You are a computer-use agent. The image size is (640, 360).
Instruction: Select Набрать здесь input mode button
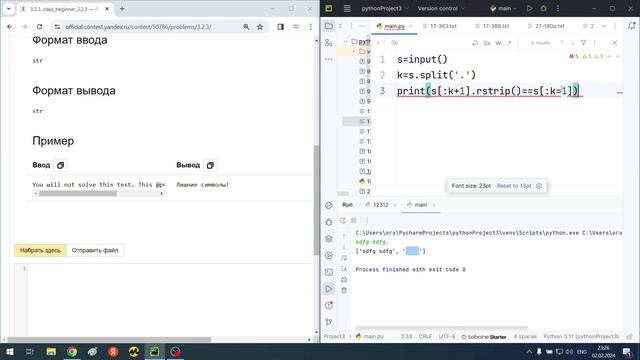(40, 250)
